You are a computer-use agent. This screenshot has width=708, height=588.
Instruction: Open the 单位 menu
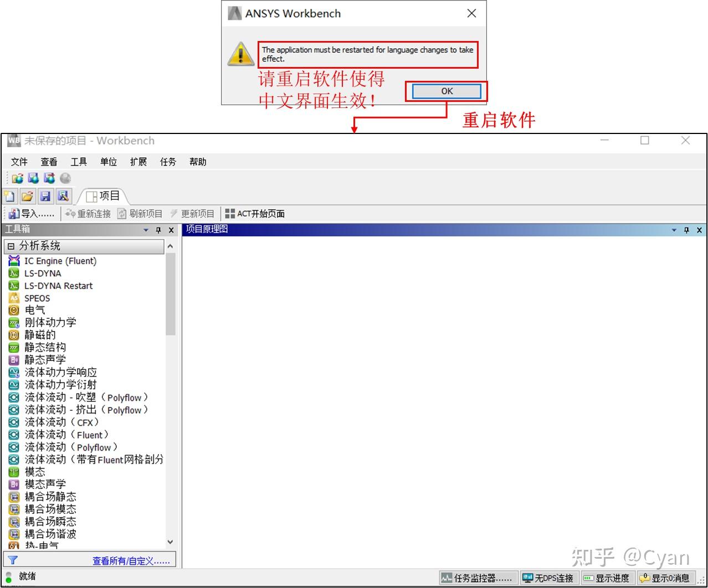pyautogui.click(x=109, y=162)
